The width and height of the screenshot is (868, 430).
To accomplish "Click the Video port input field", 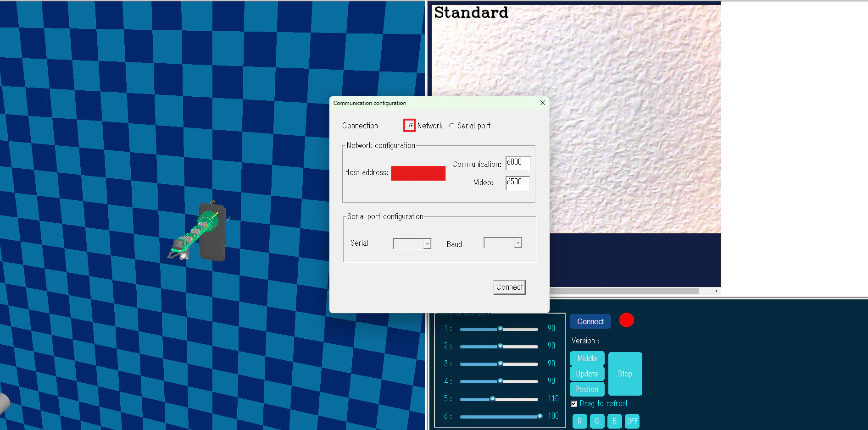I will pos(518,183).
